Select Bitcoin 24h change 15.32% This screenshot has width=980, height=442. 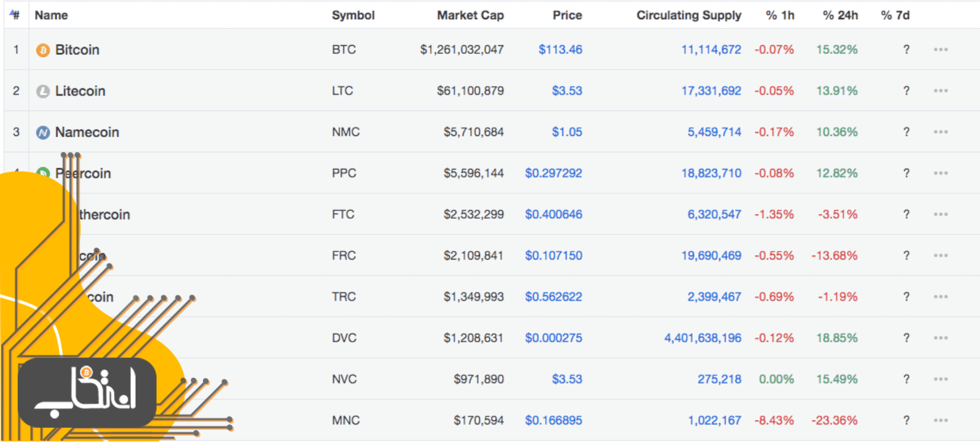tap(837, 50)
